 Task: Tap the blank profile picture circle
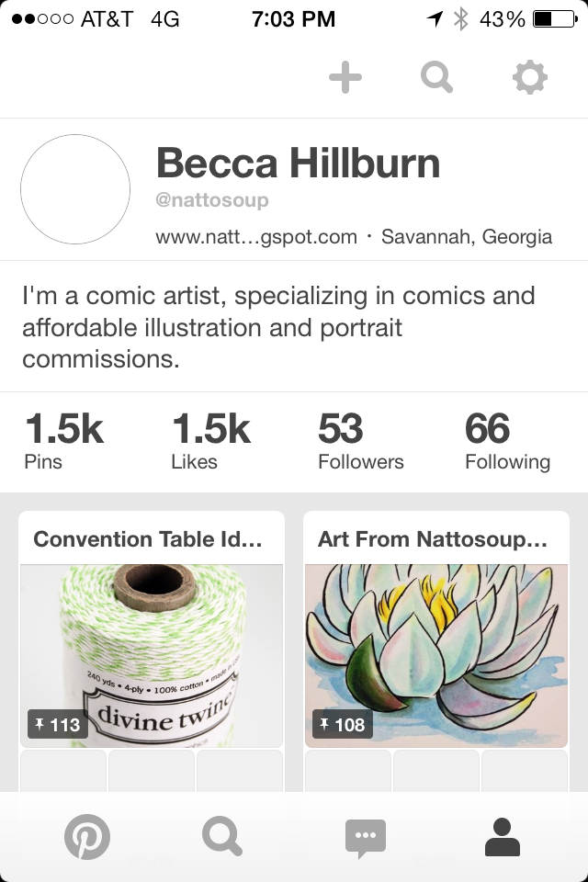(x=75, y=189)
